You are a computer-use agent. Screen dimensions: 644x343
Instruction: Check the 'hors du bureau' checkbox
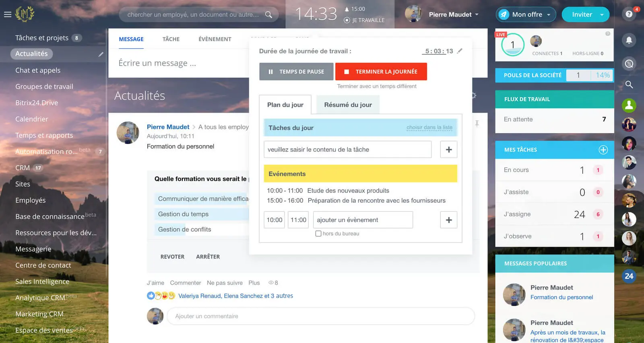(x=318, y=234)
